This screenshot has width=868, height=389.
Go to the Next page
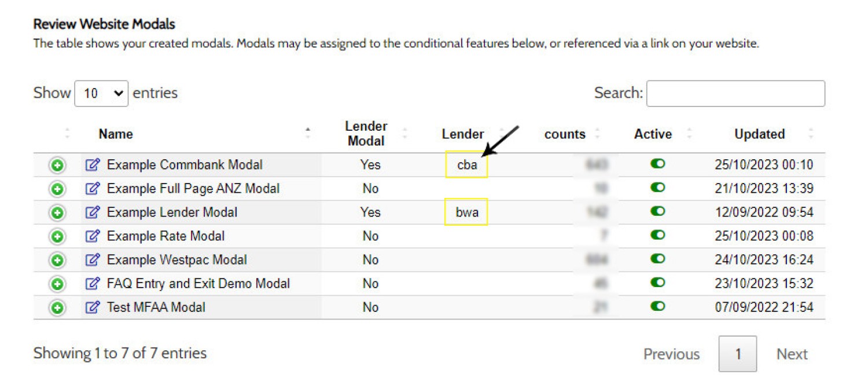pyautogui.click(x=792, y=354)
